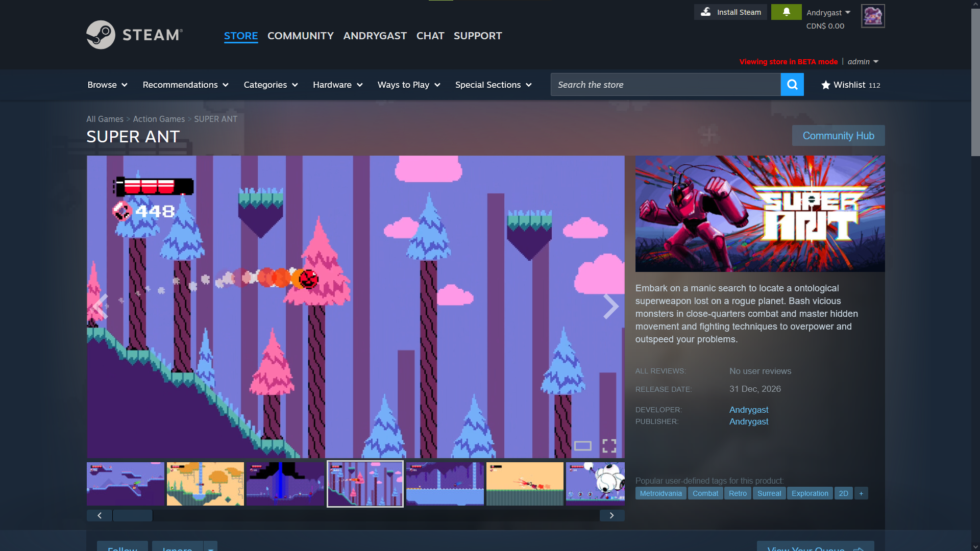Click the Metroidvania tag

tap(660, 493)
